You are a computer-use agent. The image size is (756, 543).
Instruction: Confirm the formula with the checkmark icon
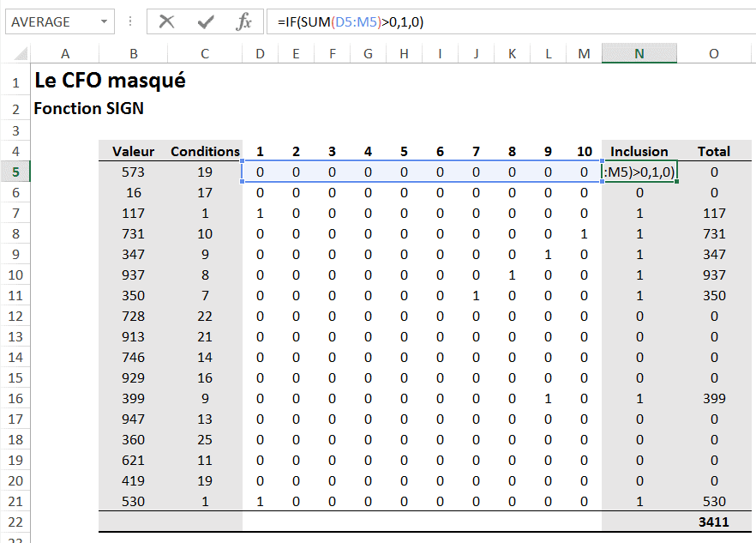[x=206, y=21]
